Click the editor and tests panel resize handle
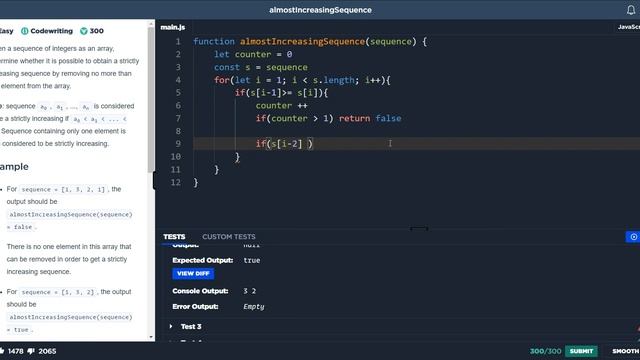This screenshot has width=640, height=360. (419, 229)
